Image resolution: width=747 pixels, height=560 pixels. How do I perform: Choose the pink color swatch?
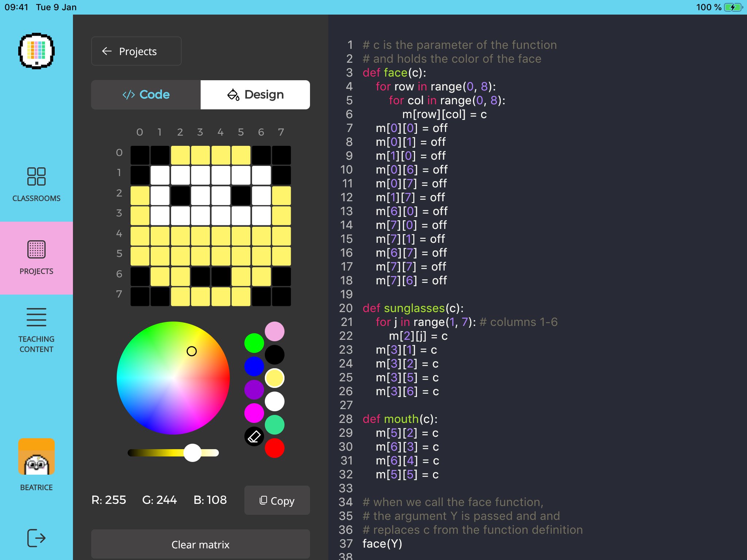(x=274, y=331)
